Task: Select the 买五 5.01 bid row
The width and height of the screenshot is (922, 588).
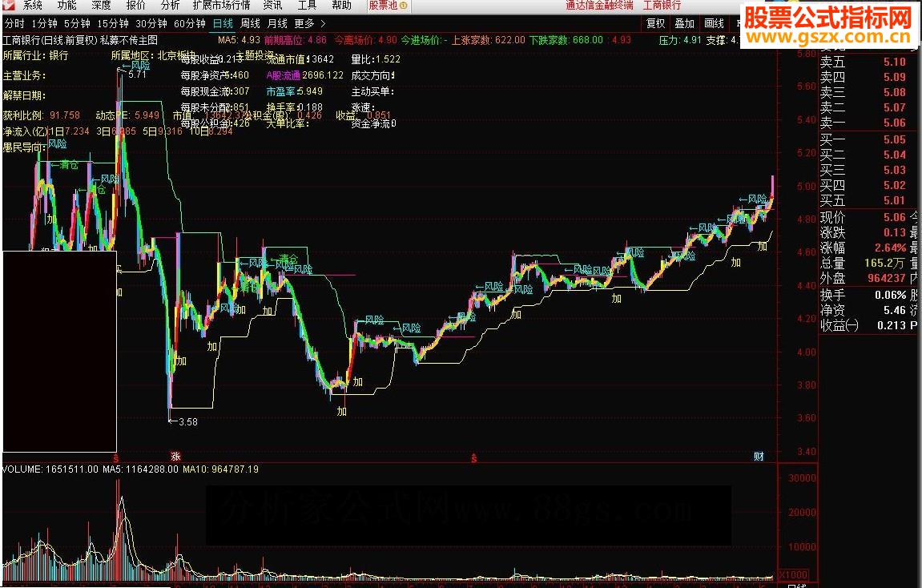Action: 864,200
